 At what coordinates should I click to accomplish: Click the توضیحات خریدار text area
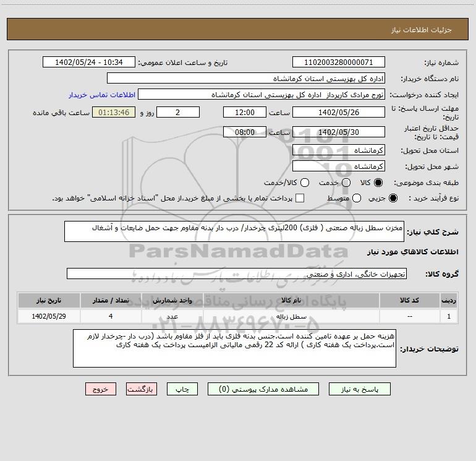(x=234, y=348)
